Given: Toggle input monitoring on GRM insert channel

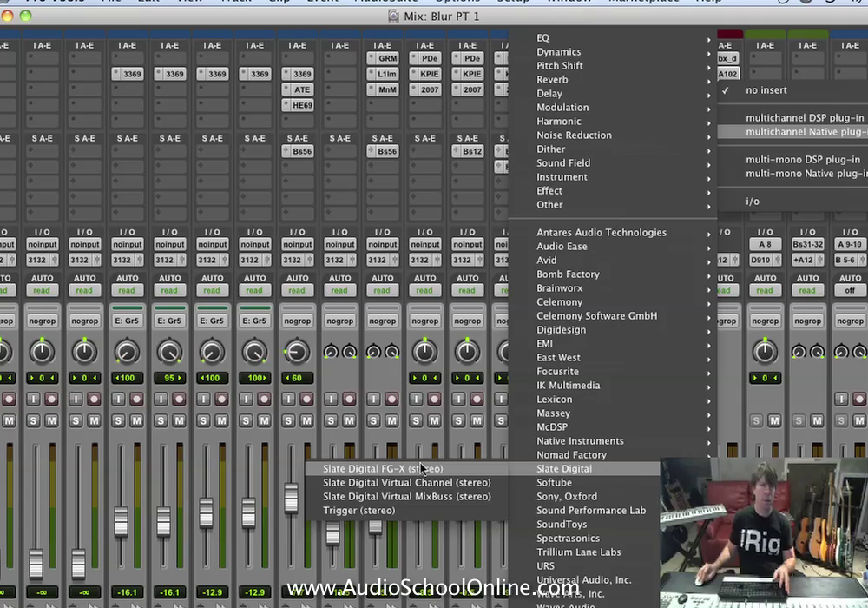Looking at the screenshot, I should (373, 399).
